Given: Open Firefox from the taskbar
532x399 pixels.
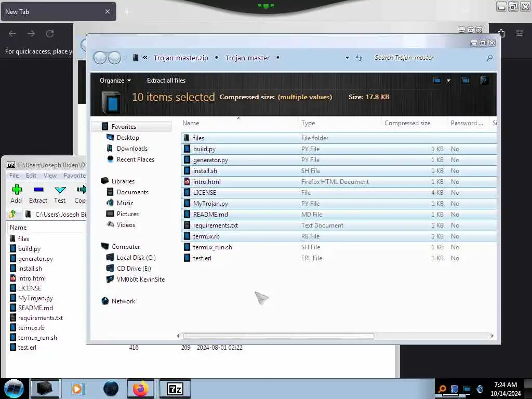Looking at the screenshot, I should click(x=140, y=389).
